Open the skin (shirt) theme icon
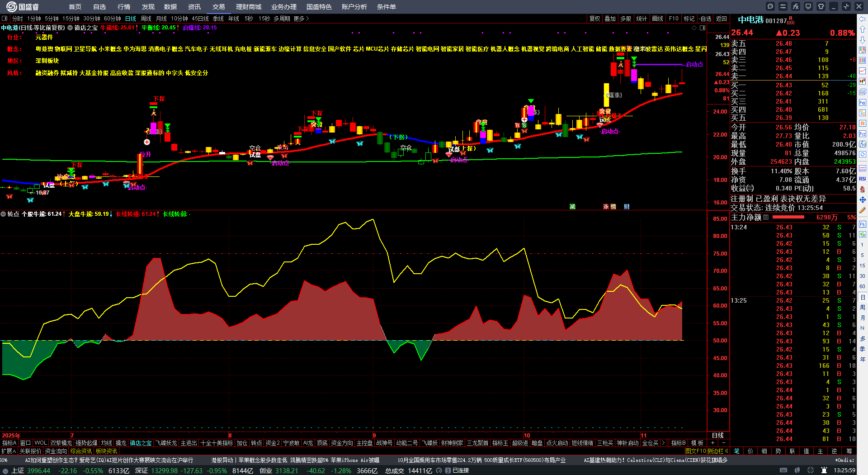This screenshot has width=868, height=475. [x=821, y=6]
